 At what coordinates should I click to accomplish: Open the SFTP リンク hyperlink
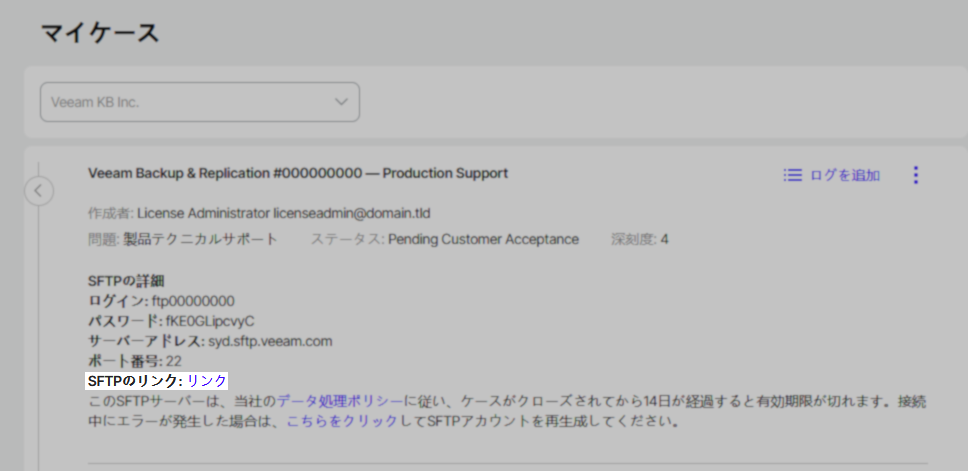click(207, 381)
